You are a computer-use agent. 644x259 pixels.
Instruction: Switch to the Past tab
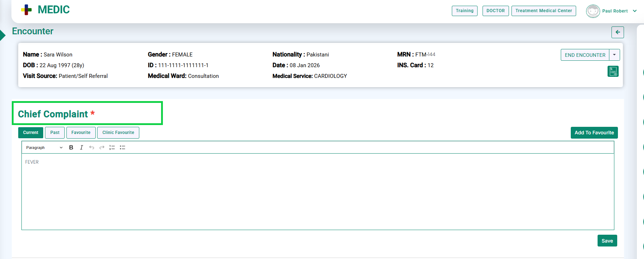pyautogui.click(x=55, y=133)
